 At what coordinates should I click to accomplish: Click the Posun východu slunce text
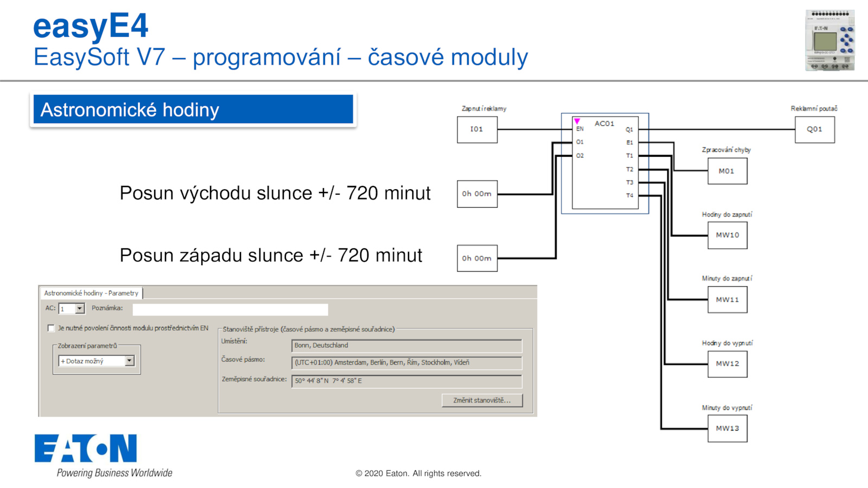[x=275, y=193]
